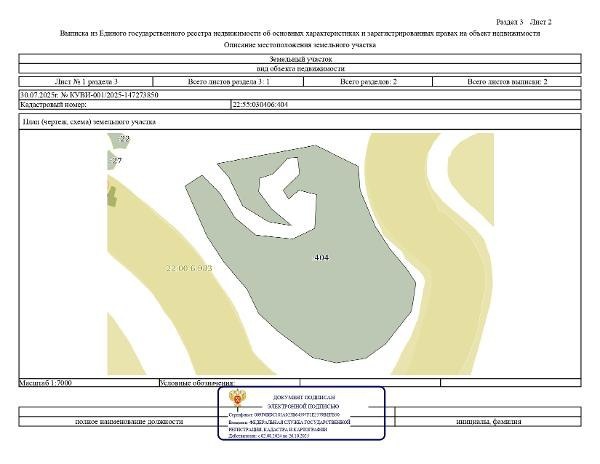
Task: Click "План (чертеж, схема) земельного участка" heading
Action: pos(90,122)
